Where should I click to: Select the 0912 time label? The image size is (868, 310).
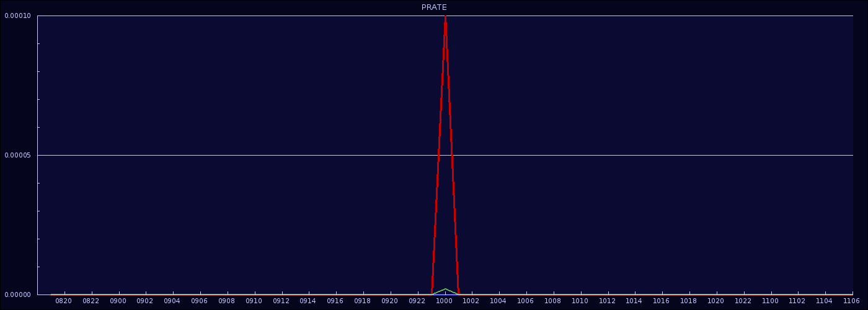click(x=281, y=301)
